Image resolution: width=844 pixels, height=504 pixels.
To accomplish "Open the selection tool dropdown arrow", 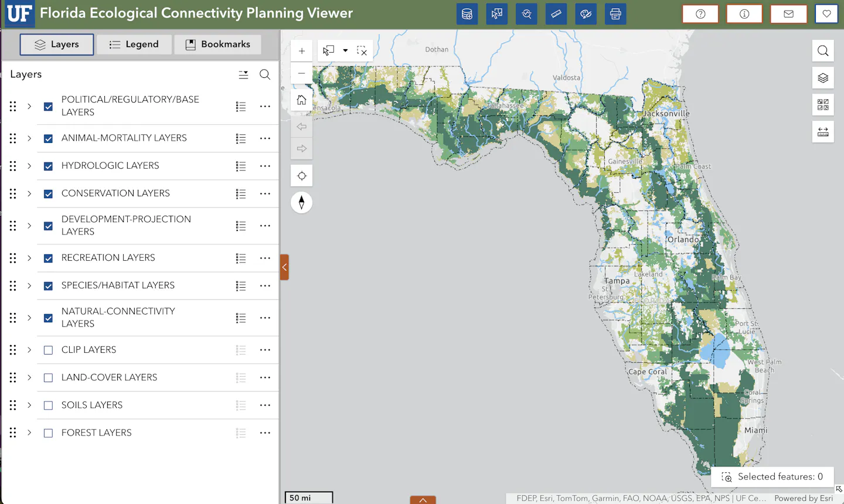I will pos(345,50).
